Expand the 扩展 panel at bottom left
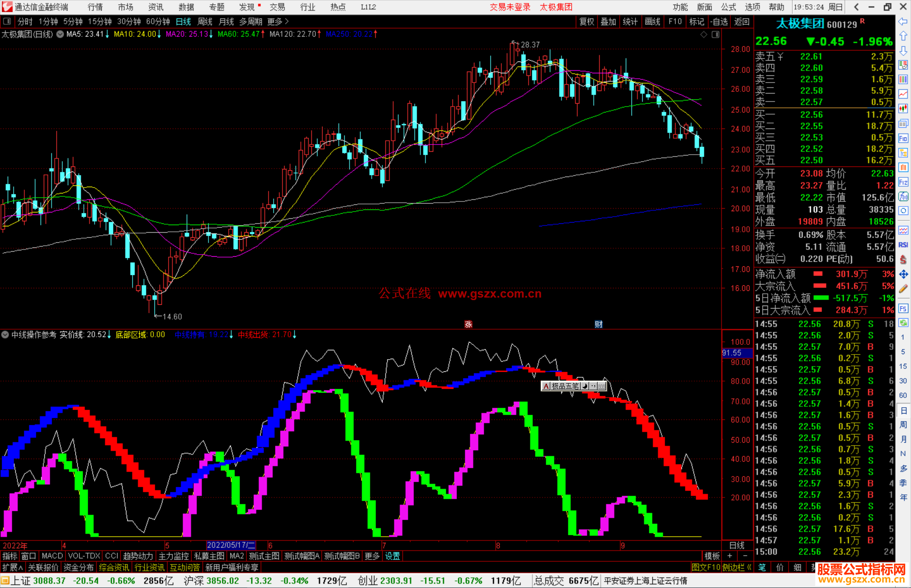The image size is (911, 588). pos(13,567)
